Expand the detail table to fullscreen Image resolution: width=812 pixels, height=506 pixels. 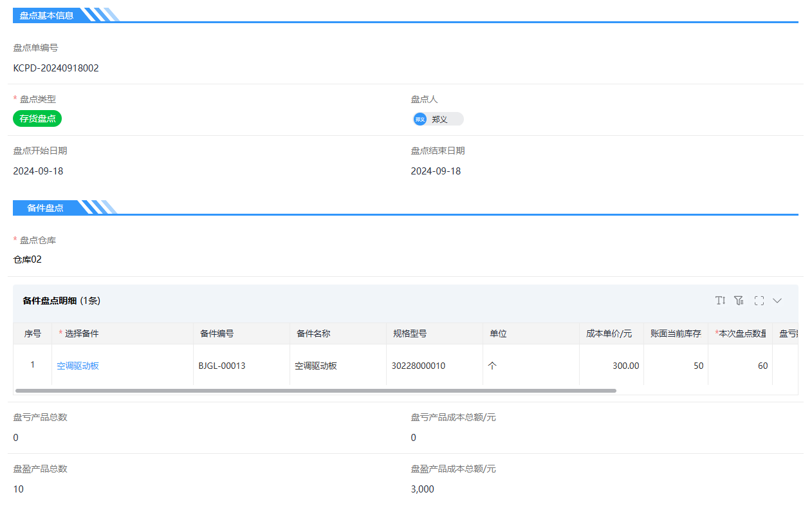point(759,301)
